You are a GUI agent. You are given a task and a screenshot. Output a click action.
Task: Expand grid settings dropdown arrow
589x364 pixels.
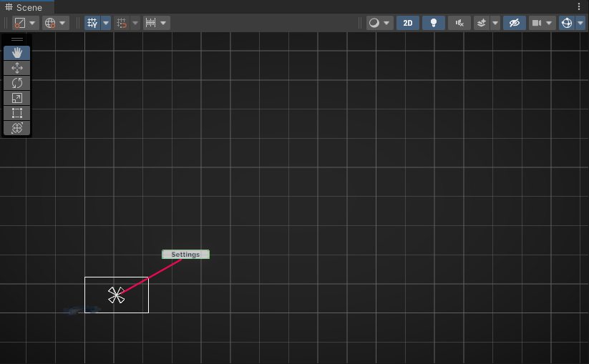tap(106, 23)
